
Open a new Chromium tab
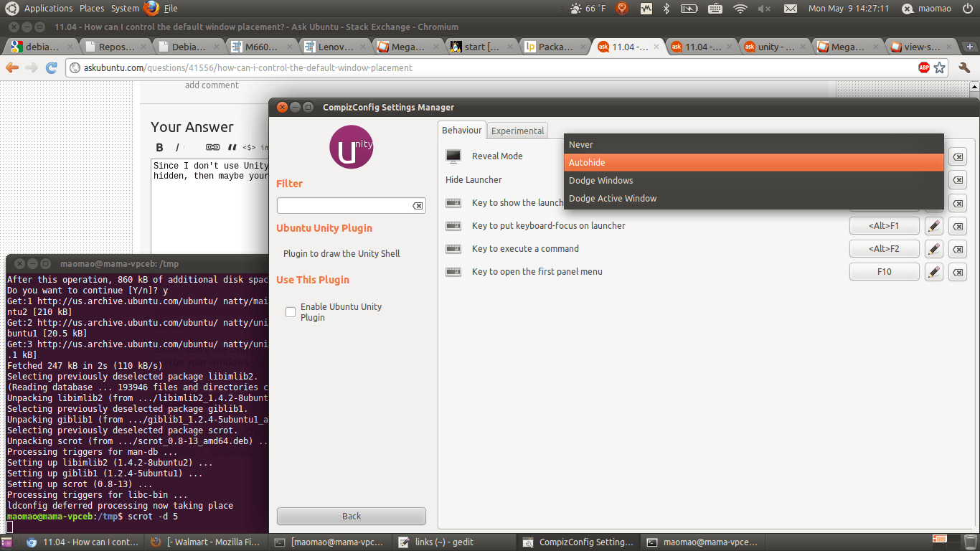[x=970, y=47]
